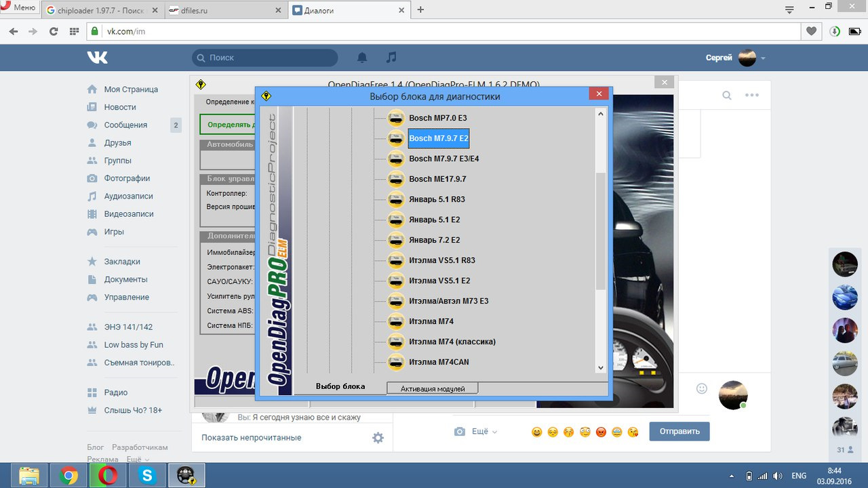The image size is (868, 488).
Task: Search in conversation magnifier icon
Action: click(x=727, y=96)
